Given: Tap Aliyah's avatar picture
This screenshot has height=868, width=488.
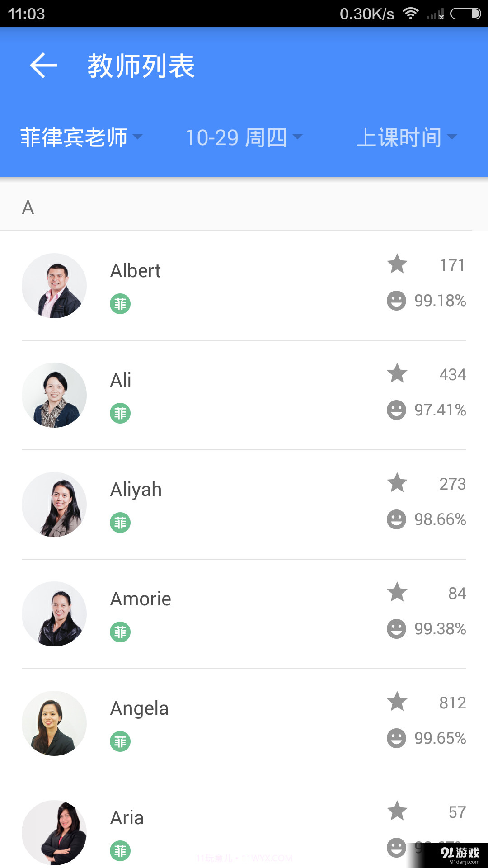Looking at the screenshot, I should click(x=54, y=505).
